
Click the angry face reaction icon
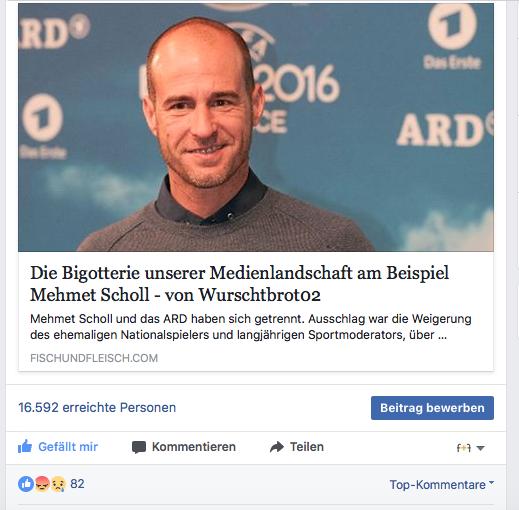[x=42, y=484]
